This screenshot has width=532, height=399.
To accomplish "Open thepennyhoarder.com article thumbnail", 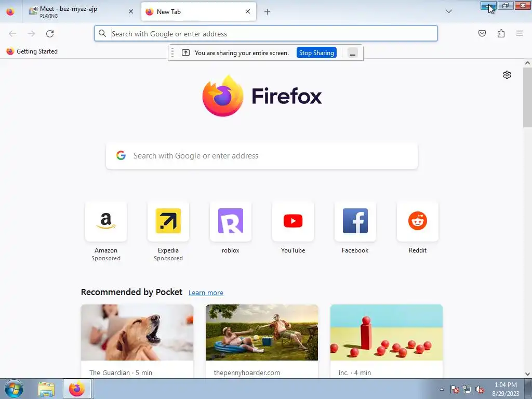I will click(x=262, y=332).
